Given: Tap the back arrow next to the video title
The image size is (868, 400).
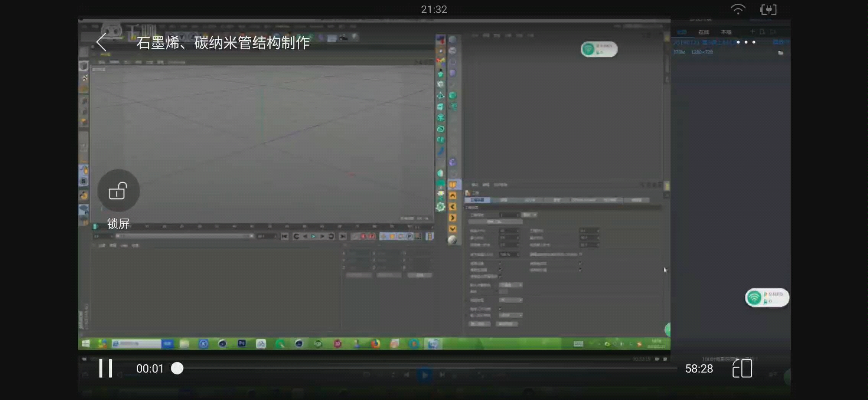Looking at the screenshot, I should coord(102,43).
